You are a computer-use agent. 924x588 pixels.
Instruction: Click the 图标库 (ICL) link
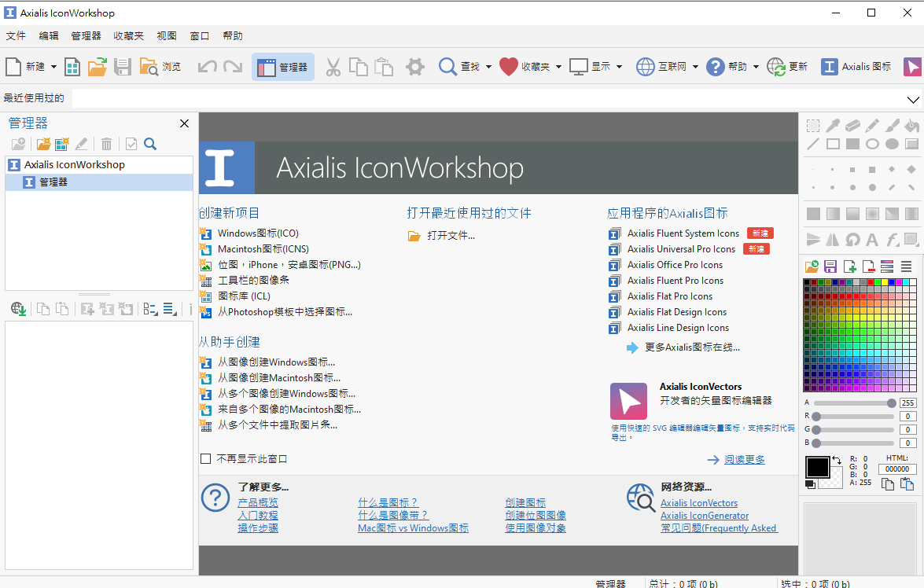tap(244, 296)
